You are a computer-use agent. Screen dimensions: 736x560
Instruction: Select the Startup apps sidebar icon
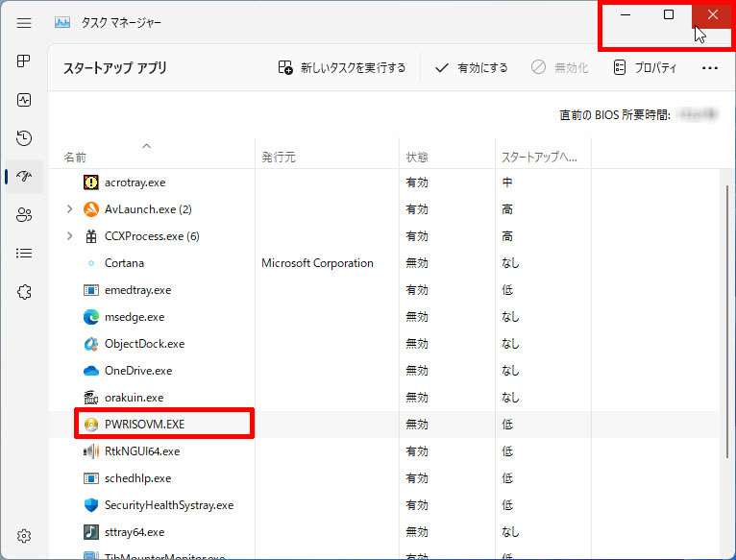pos(25,177)
